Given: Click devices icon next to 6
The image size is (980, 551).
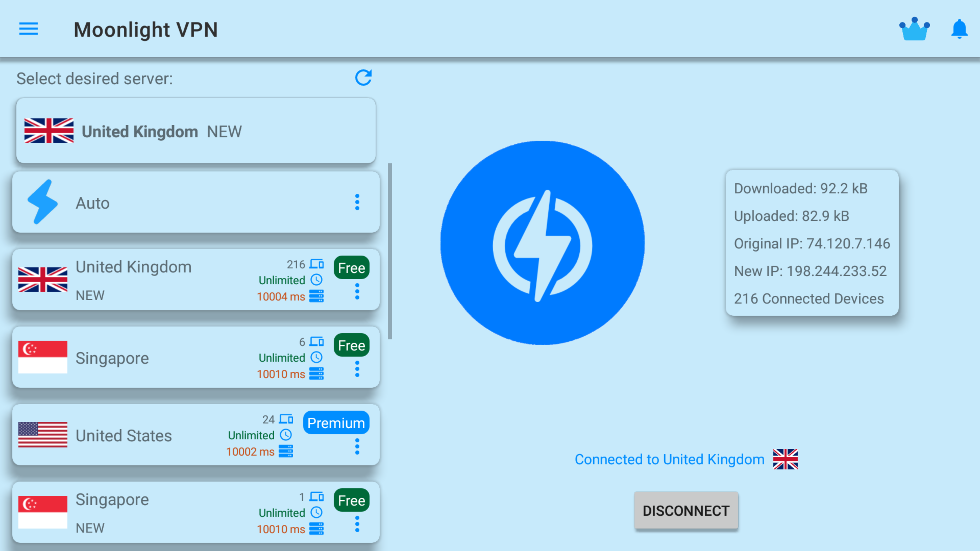Looking at the screenshot, I should [x=316, y=342].
